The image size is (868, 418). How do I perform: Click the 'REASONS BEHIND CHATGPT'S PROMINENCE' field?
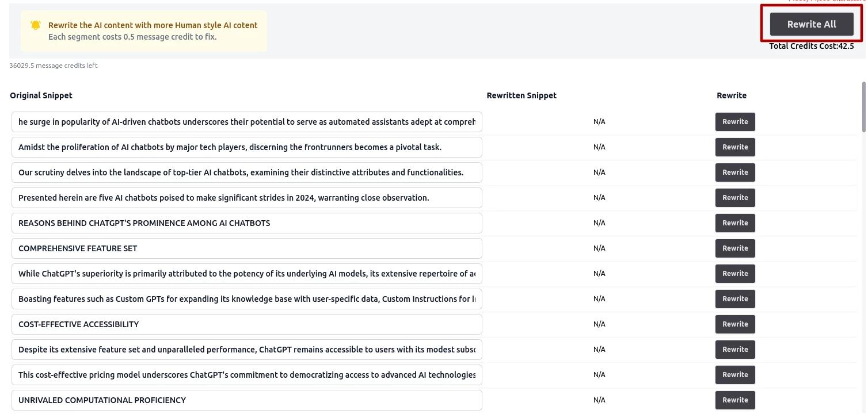(x=247, y=223)
